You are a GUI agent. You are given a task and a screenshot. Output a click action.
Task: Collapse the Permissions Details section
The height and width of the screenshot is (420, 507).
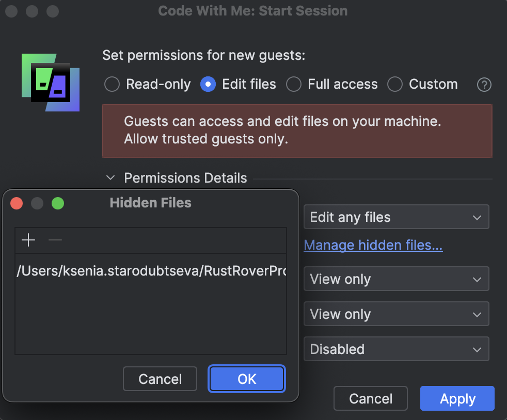(110, 177)
